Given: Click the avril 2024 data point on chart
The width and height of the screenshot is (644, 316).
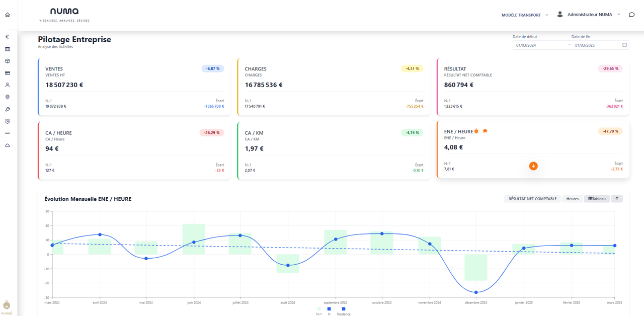Looking at the screenshot, I should (x=100, y=234).
